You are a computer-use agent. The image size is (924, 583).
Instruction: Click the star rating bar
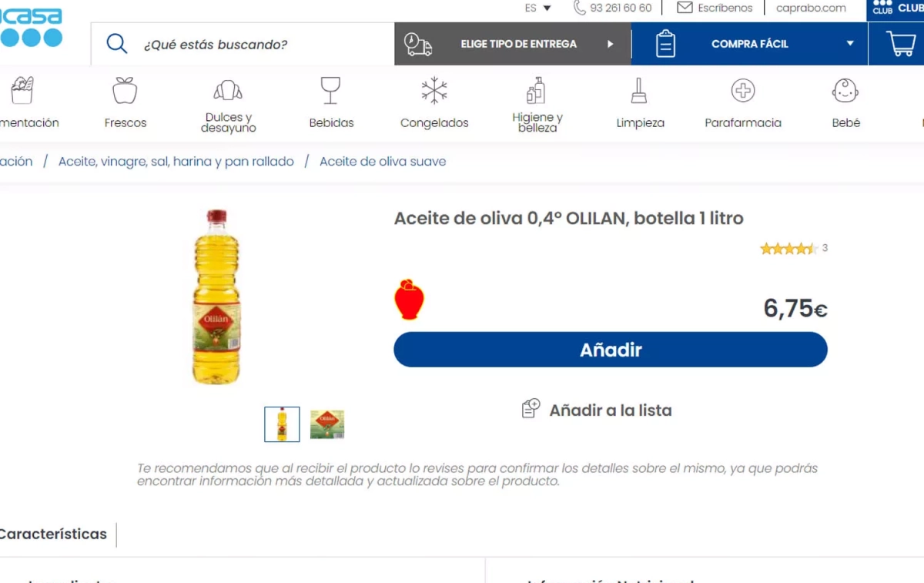pyautogui.click(x=788, y=248)
